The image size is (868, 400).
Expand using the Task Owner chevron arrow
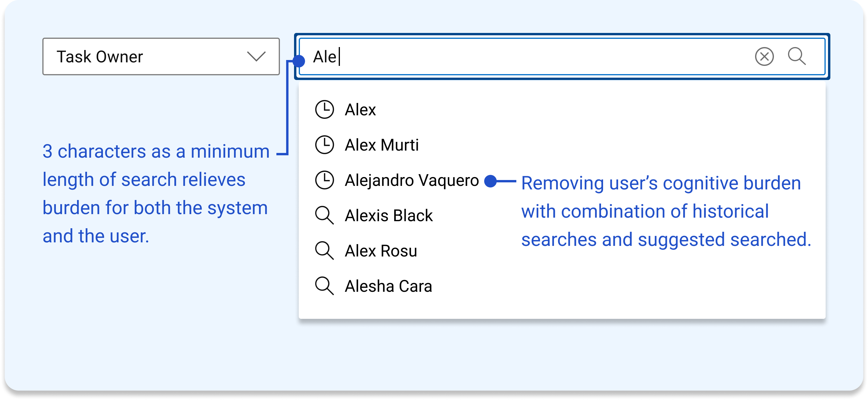pos(256,56)
